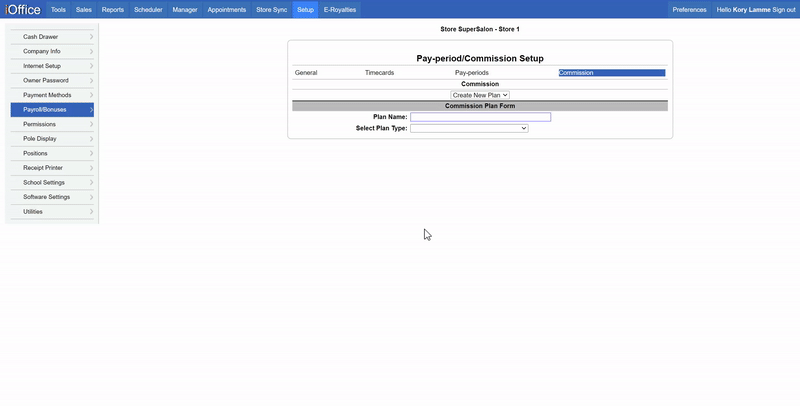Click chevron arrow beside Payment Methods

tap(91, 95)
